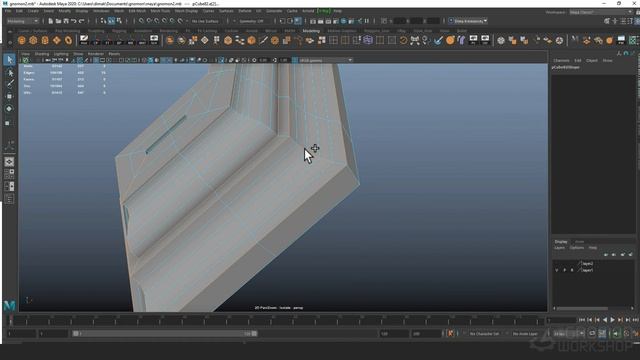Click the open scene folder icon
Viewport: 640px width, 360px height.
58,21
